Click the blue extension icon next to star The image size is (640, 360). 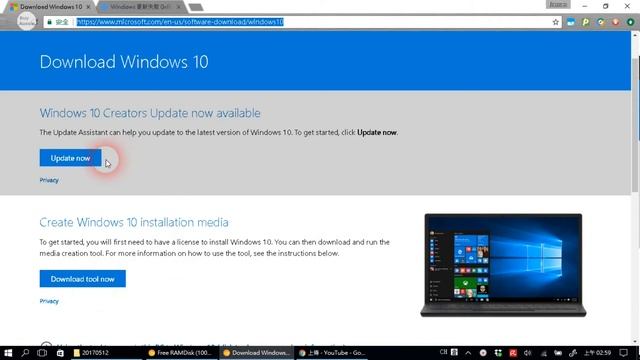(x=571, y=22)
